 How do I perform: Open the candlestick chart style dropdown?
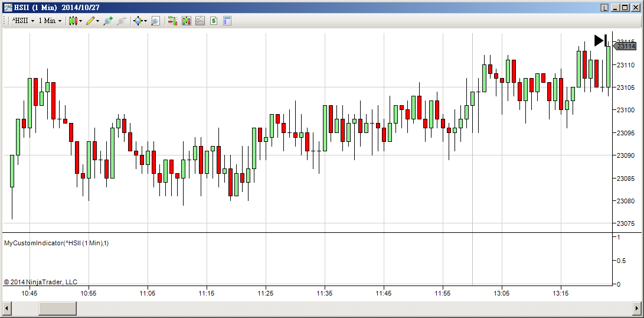pyautogui.click(x=76, y=21)
